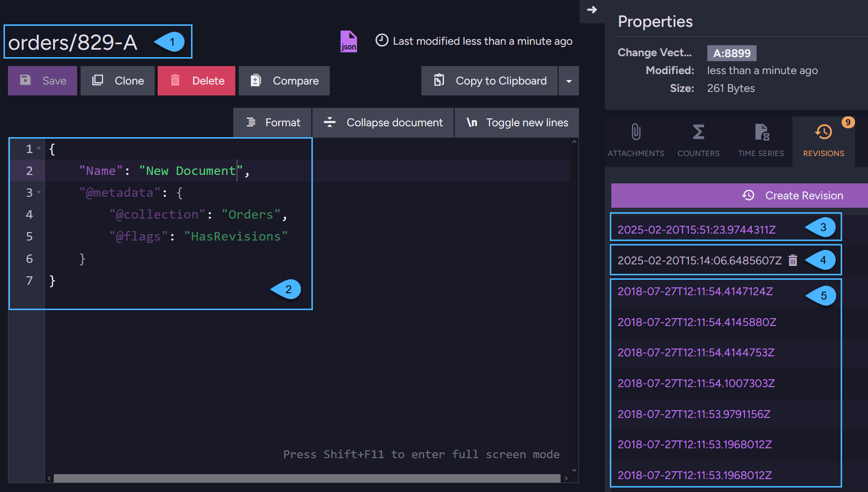Screen dimensions: 868x492
Task: Open the Compare revisions button
Action: 284,81
